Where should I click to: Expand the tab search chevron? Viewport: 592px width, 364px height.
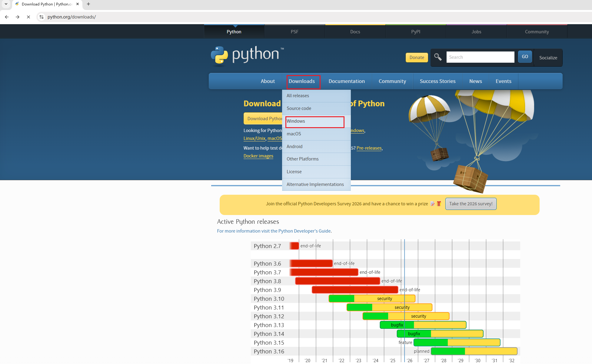[x=6, y=4]
